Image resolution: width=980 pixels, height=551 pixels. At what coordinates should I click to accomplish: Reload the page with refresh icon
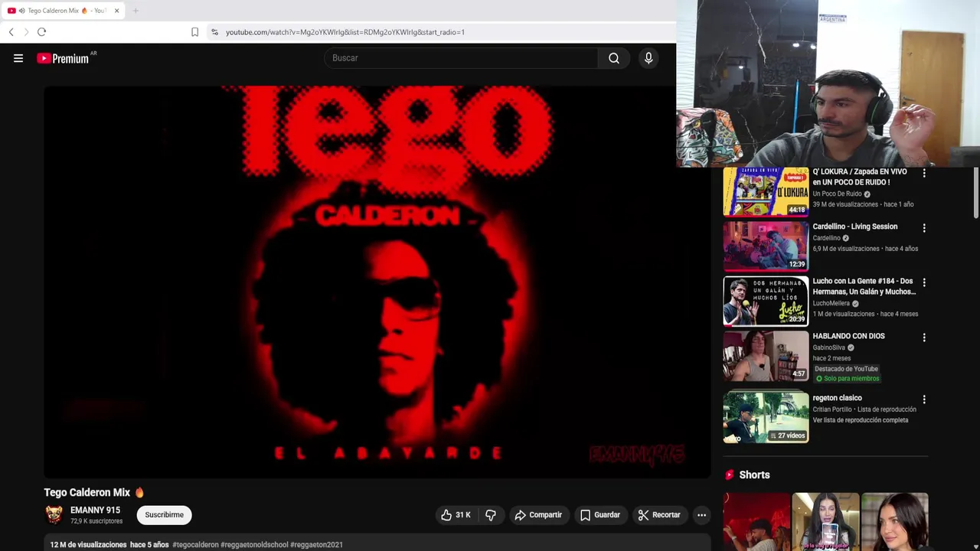click(x=42, y=32)
